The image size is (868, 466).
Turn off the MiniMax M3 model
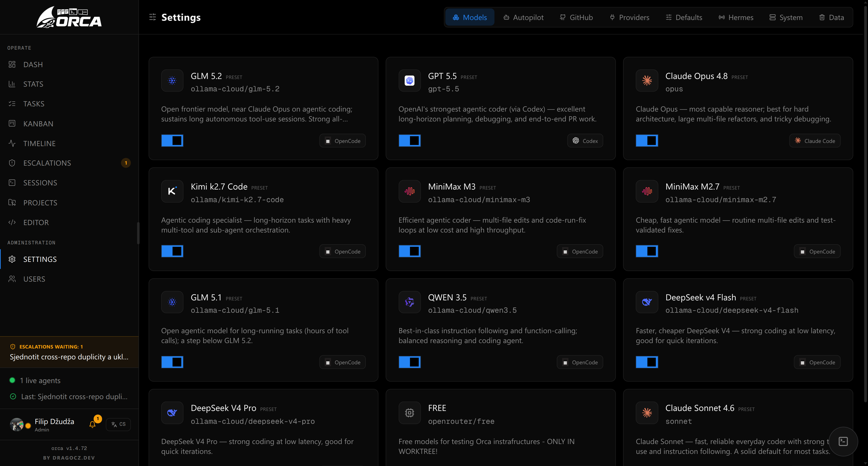pos(409,251)
